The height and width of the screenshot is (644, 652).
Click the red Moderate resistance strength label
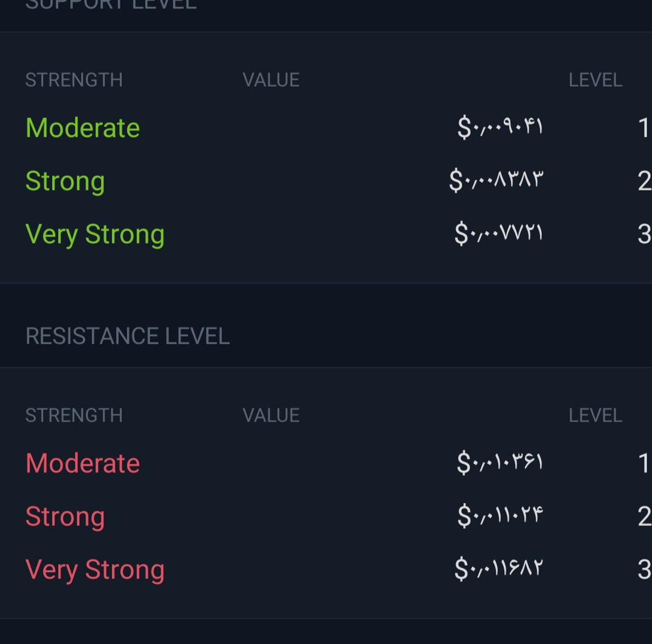(83, 464)
